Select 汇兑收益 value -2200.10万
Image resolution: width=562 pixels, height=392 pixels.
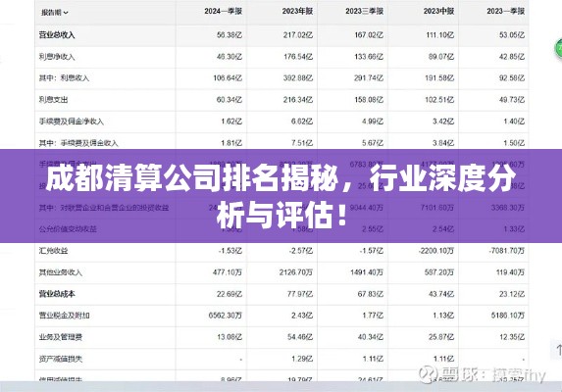click(435, 251)
